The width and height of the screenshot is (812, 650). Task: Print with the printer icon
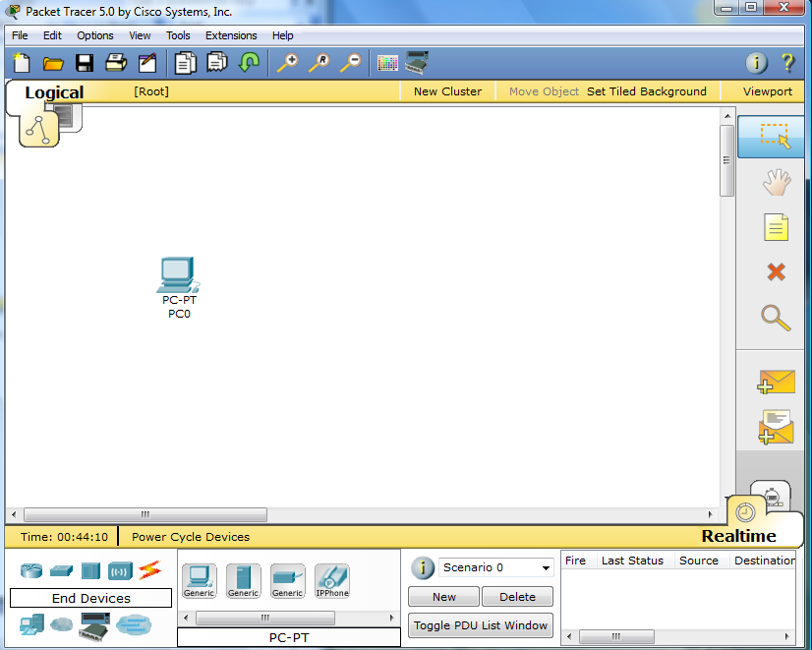(x=116, y=63)
